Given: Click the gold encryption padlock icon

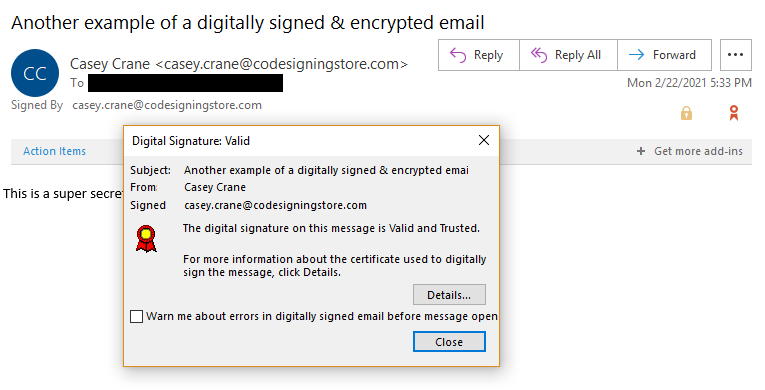Looking at the screenshot, I should tap(686, 113).
